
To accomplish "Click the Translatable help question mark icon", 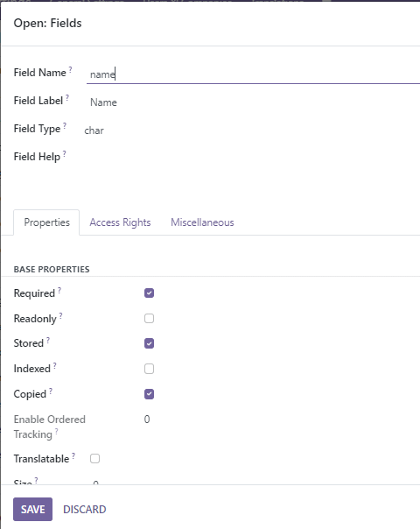I will pos(73,455).
